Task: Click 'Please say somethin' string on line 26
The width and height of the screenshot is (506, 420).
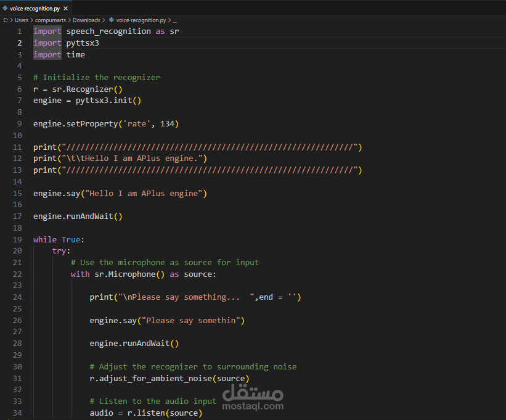Action: point(190,320)
